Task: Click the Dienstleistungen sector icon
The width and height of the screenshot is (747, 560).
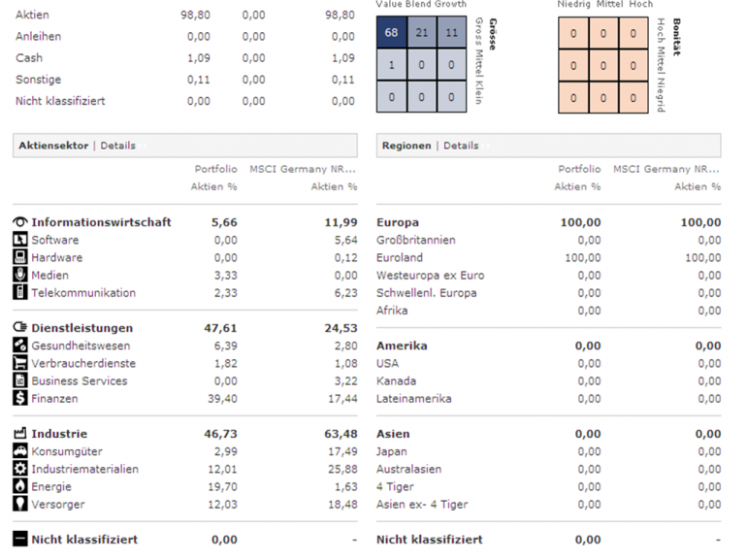Action: [20, 327]
